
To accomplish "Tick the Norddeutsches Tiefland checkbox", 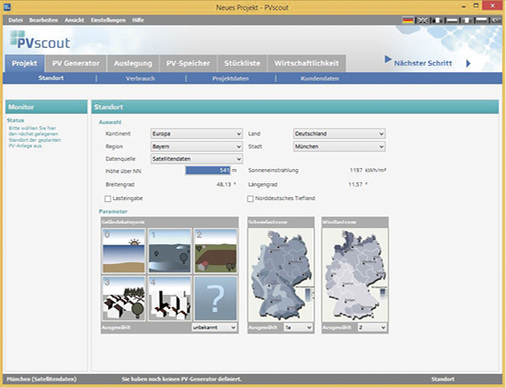I will 250,199.
